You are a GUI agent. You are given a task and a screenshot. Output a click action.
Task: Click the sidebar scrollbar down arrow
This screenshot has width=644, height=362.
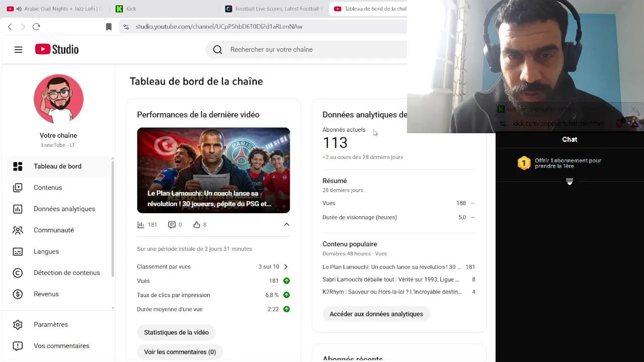pyautogui.click(x=113, y=308)
